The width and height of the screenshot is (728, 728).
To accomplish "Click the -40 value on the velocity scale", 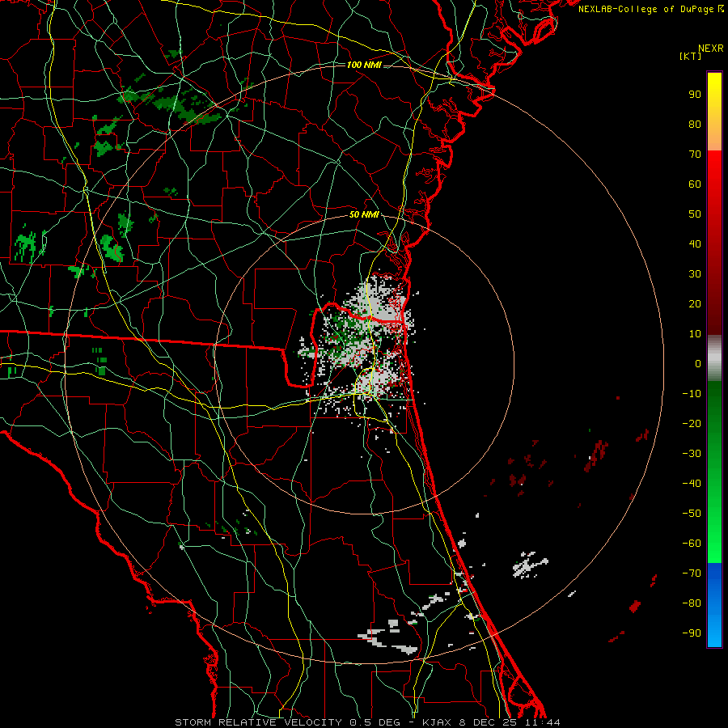I will point(692,484).
